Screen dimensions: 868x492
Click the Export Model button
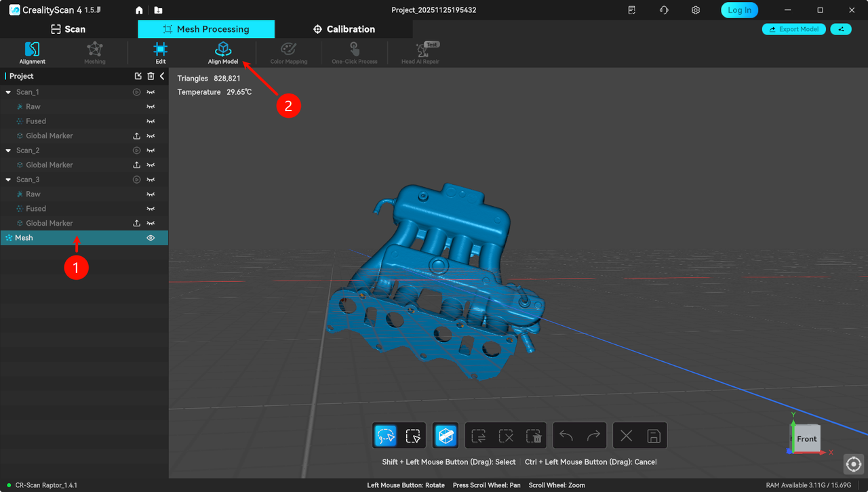pyautogui.click(x=793, y=29)
